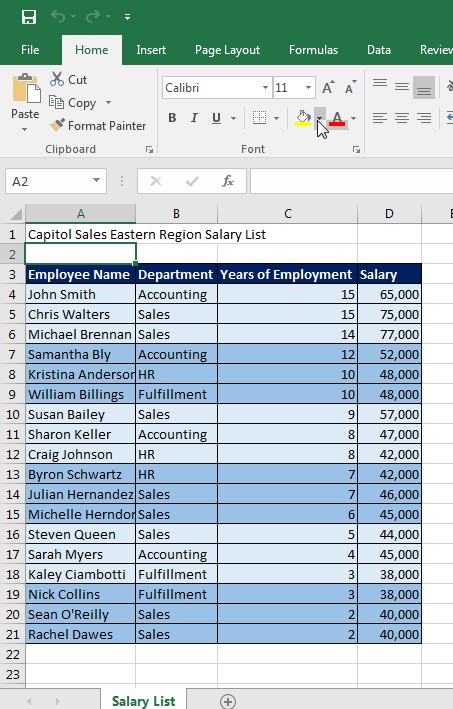Open the Formulas tab

click(x=313, y=50)
